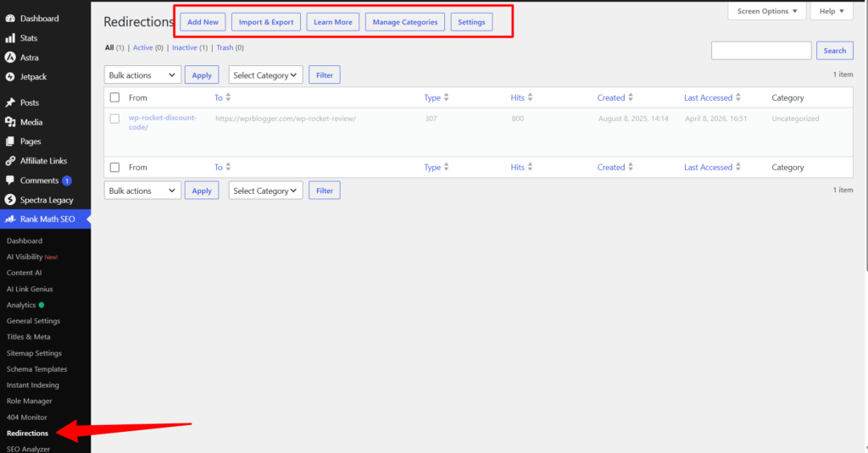
Task: Show Trash redirections filter link
Action: [x=225, y=47]
